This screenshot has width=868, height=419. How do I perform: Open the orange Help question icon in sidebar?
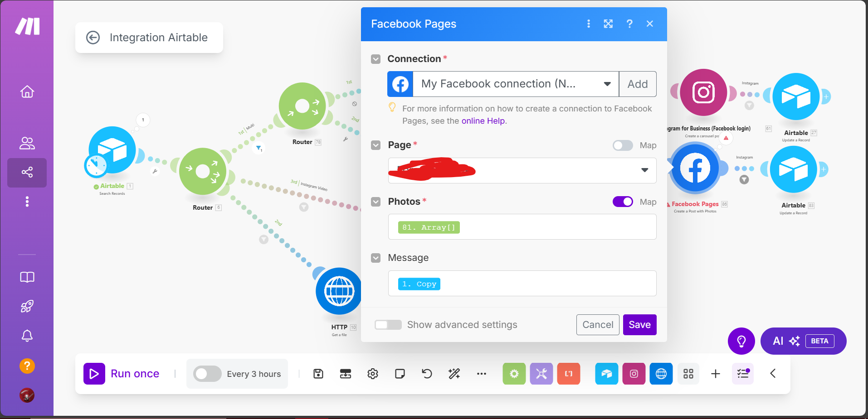point(27,366)
